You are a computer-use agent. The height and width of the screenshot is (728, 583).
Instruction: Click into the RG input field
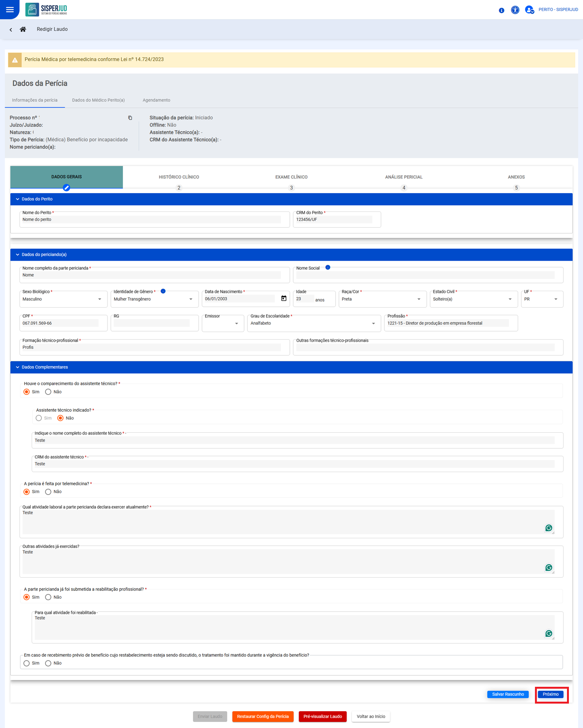[152, 323]
